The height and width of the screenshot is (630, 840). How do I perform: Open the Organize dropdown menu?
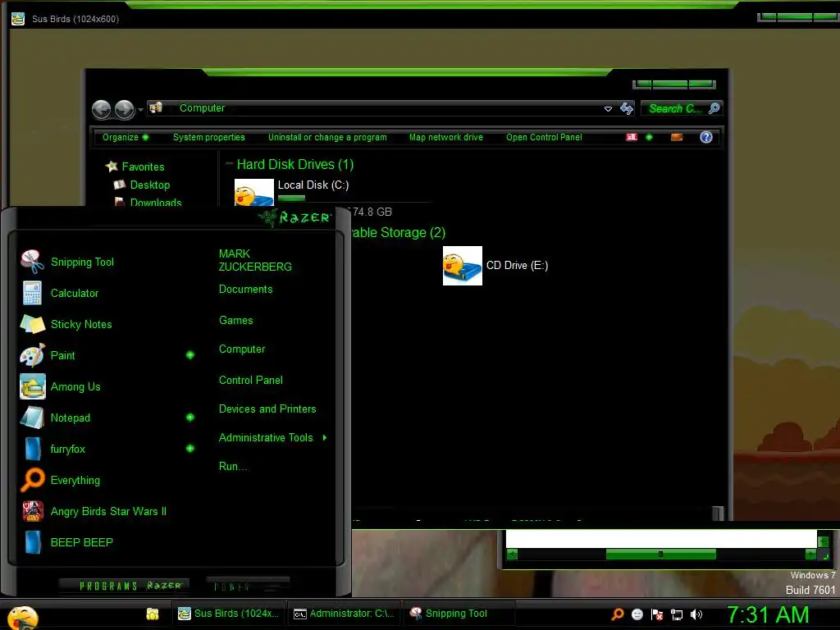coord(126,137)
